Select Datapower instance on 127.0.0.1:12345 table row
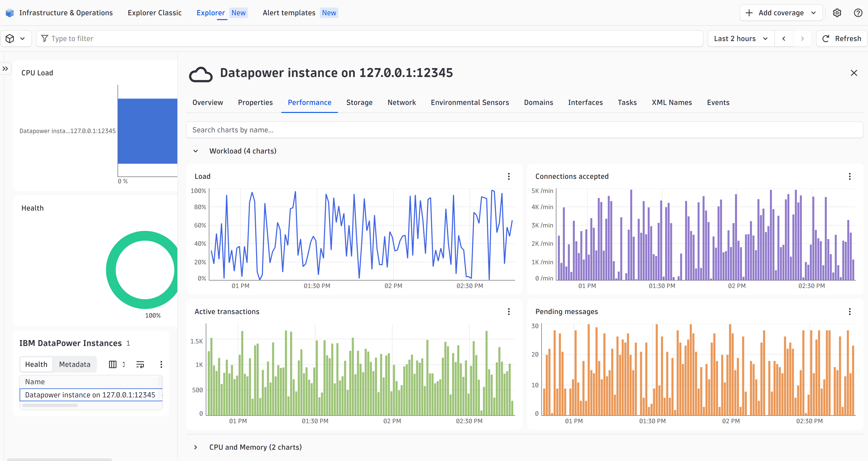 point(91,395)
